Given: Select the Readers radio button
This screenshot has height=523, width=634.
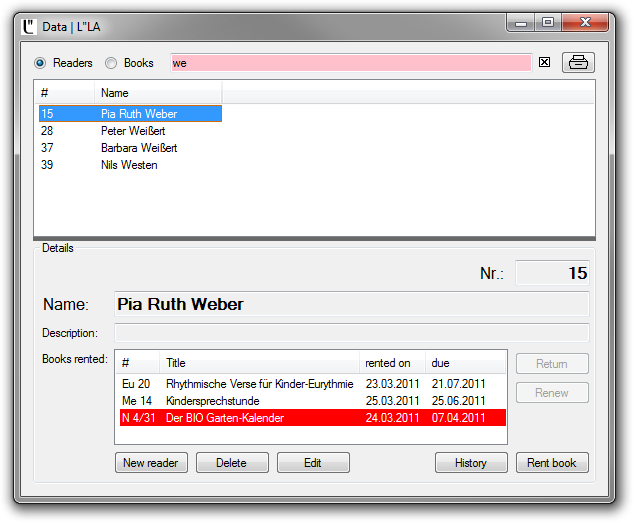Looking at the screenshot, I should coord(40,63).
